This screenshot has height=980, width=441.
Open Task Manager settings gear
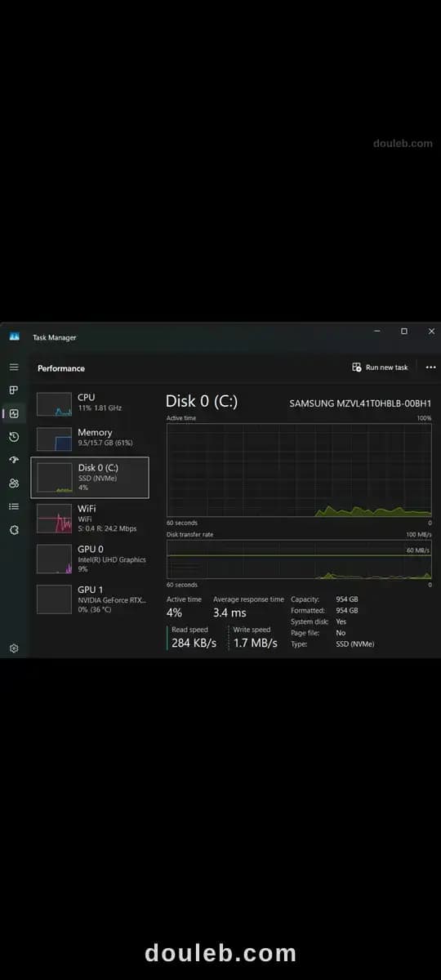(x=14, y=648)
